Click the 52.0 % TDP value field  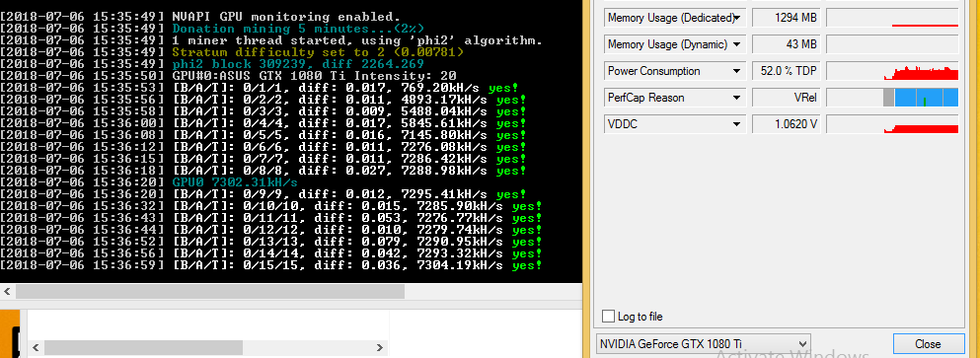click(787, 71)
